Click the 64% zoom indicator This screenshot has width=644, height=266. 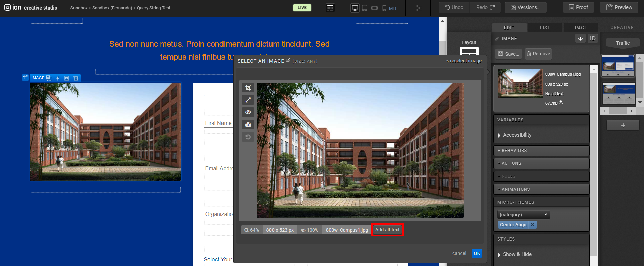[x=252, y=230]
